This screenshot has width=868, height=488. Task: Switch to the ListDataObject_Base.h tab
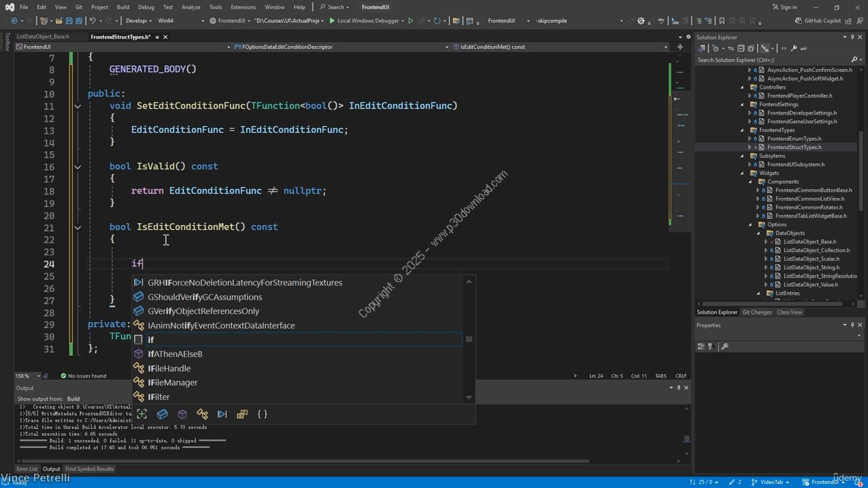click(43, 37)
